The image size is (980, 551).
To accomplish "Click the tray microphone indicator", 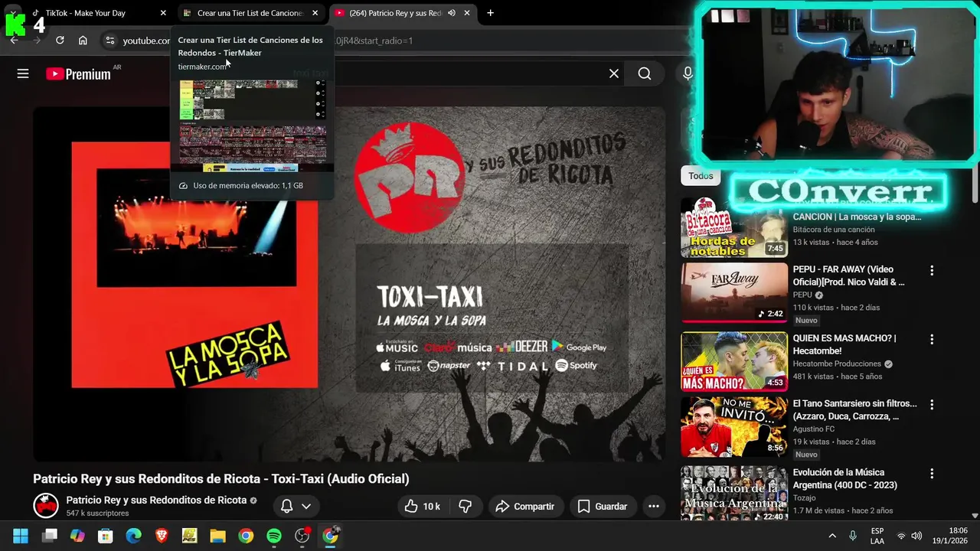I will 853,536.
